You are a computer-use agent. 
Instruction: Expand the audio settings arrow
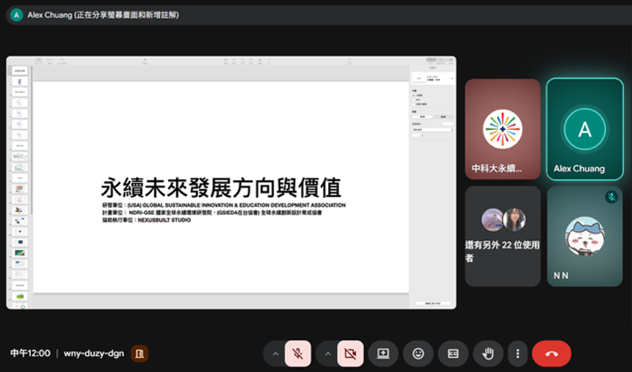click(275, 354)
